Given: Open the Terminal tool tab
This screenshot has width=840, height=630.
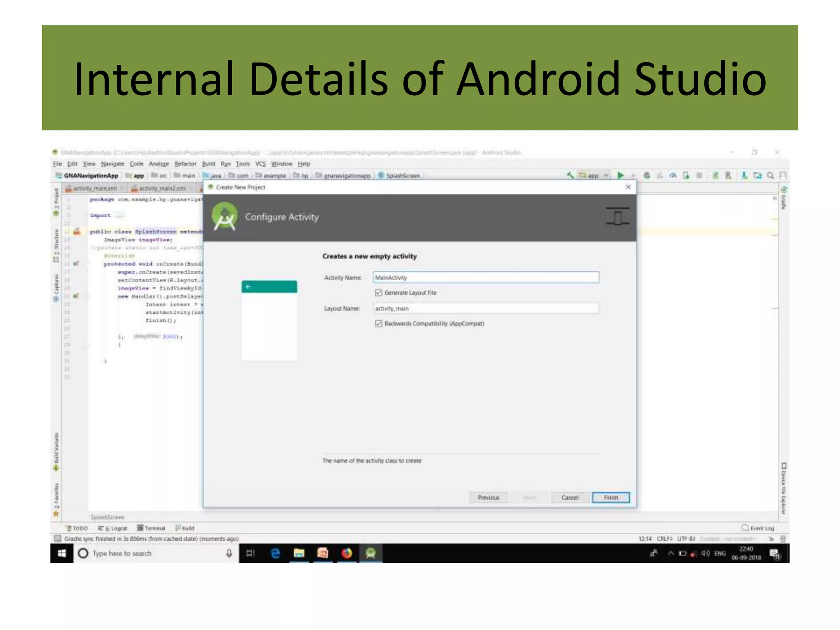Looking at the screenshot, I should pos(151,528).
